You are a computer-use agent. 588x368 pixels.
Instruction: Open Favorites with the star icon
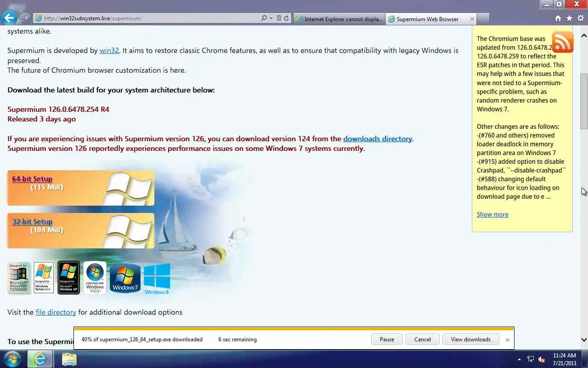[x=569, y=18]
